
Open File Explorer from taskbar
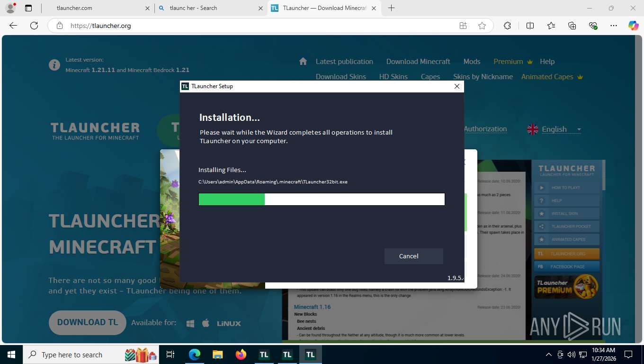click(217, 355)
